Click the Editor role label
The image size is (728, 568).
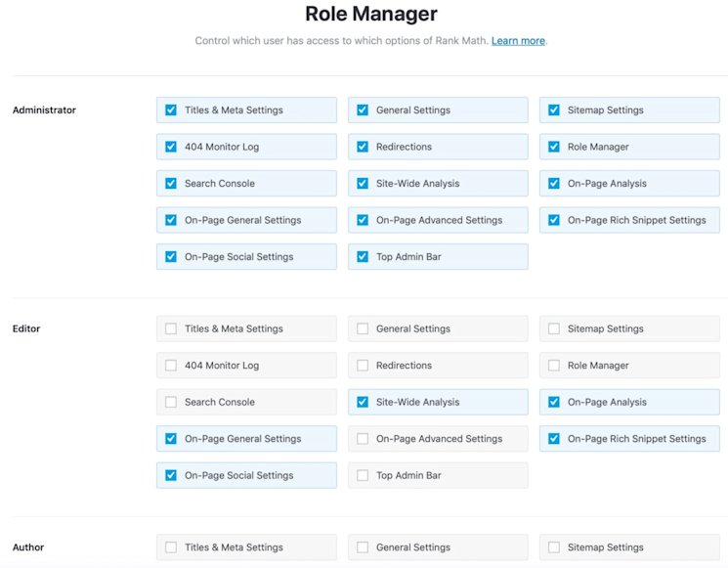coord(26,328)
